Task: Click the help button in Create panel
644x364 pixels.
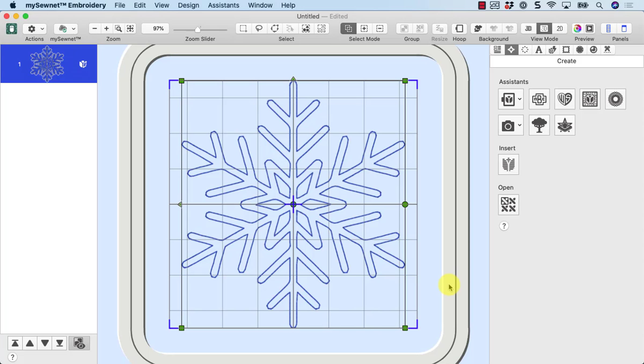Action: [504, 226]
